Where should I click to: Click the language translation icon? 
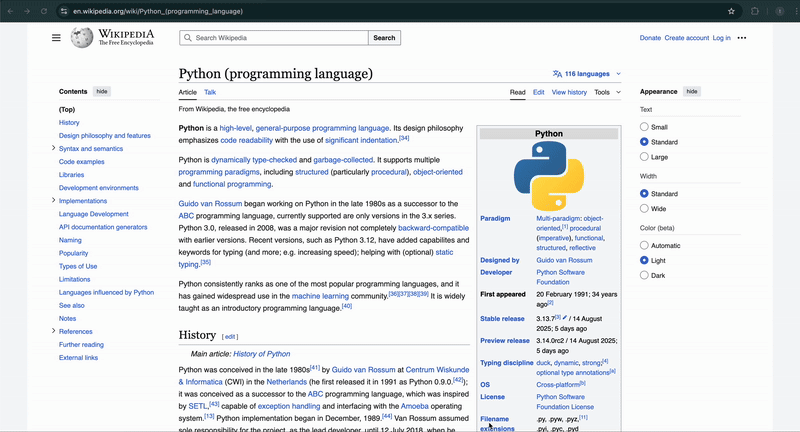[x=557, y=74]
